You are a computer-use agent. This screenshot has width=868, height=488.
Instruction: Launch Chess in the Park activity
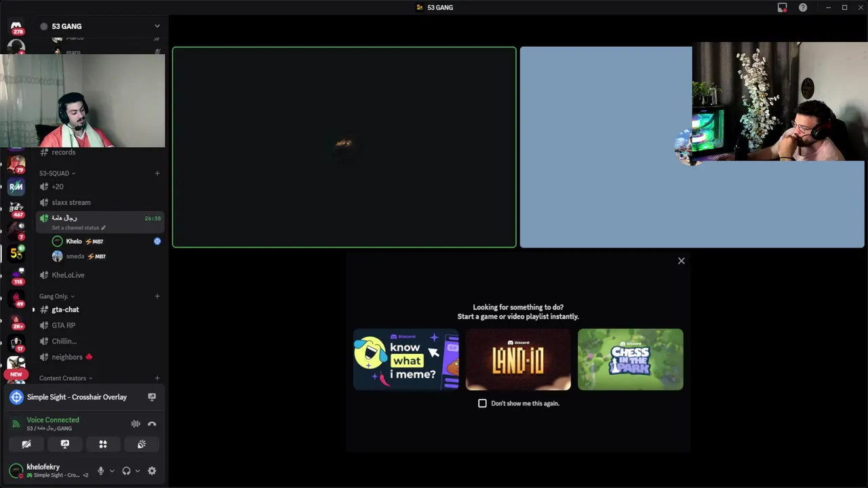631,359
